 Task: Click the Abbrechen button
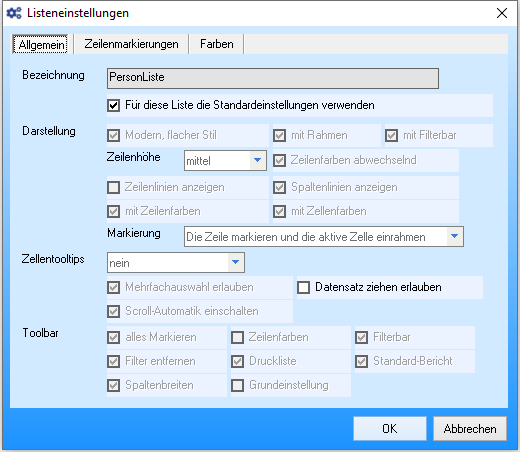[470, 428]
